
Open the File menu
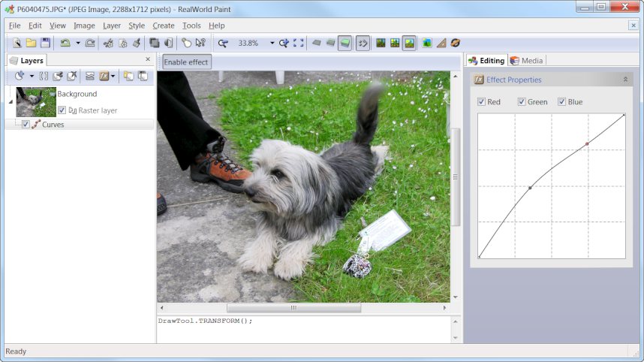click(15, 26)
